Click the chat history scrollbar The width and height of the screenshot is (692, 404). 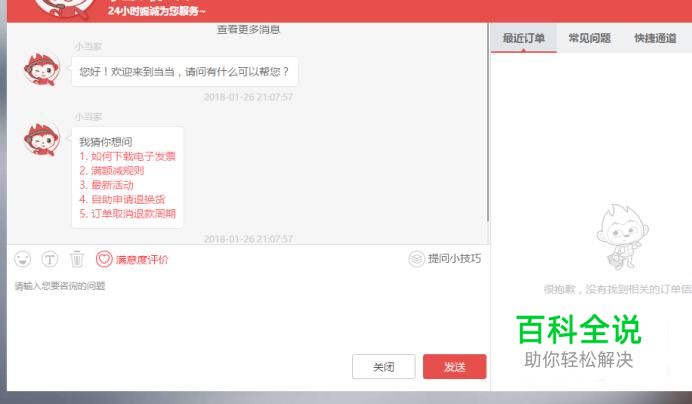coord(488,124)
